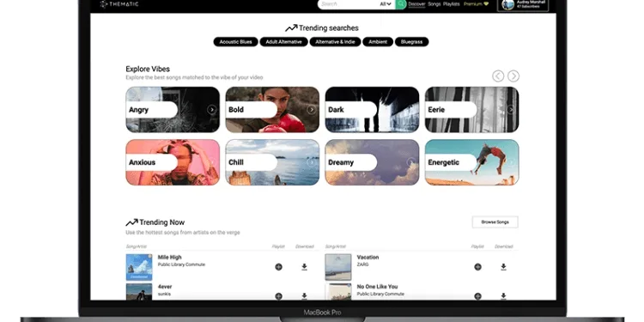The height and width of the screenshot is (322, 644).
Task: Add 4ever by sunkis to playlist
Action: (x=278, y=295)
